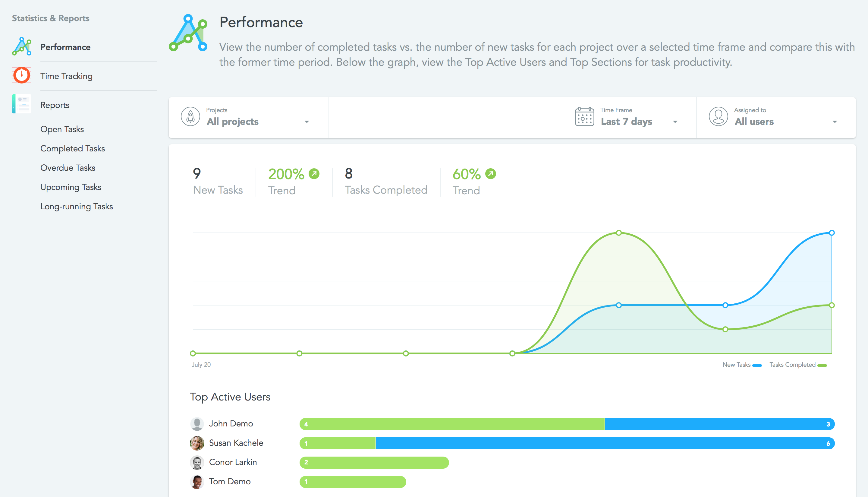Click the highest green Tasks Completed data point
868x497 pixels.
pos(619,233)
